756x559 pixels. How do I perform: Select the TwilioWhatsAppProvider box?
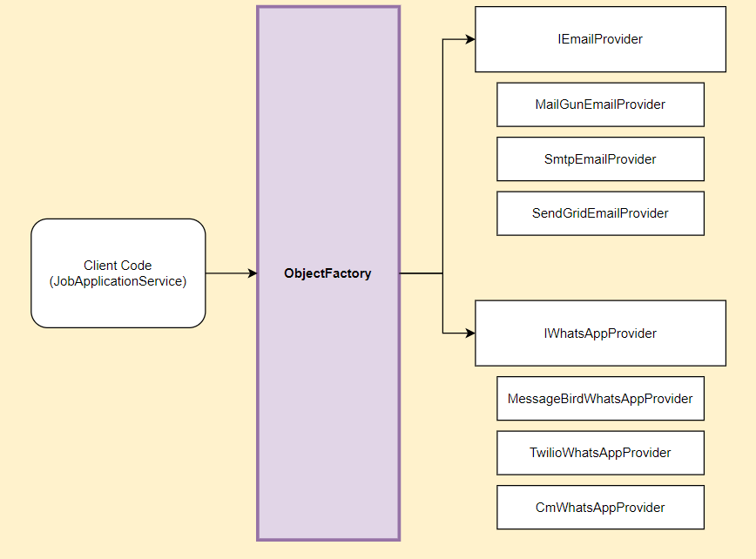pos(600,453)
